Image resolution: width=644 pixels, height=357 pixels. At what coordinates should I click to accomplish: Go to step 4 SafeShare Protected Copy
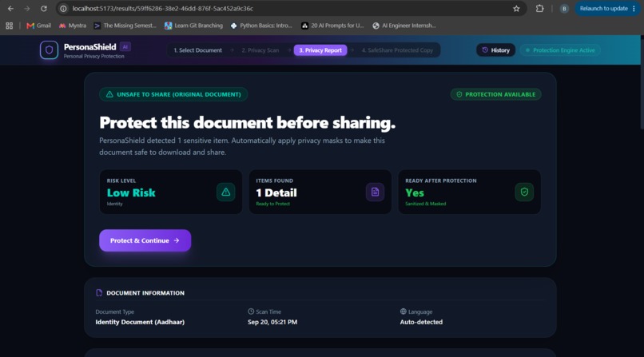(x=397, y=50)
